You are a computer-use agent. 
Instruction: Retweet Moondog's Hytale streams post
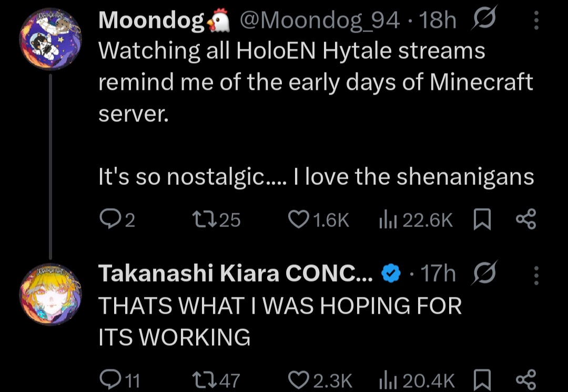pos(216,219)
